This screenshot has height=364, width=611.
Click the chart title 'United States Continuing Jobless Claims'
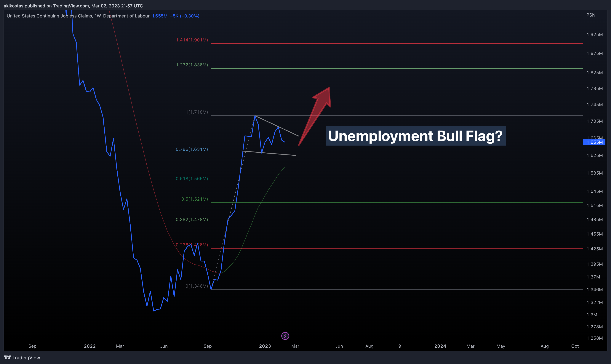click(x=49, y=16)
